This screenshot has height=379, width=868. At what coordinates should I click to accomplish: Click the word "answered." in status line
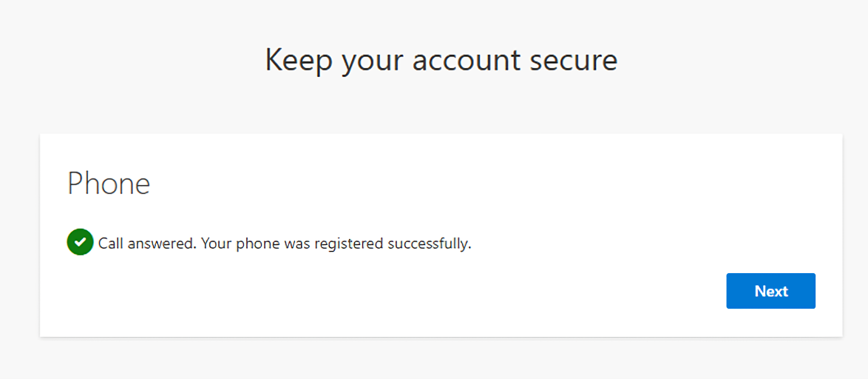tap(162, 244)
